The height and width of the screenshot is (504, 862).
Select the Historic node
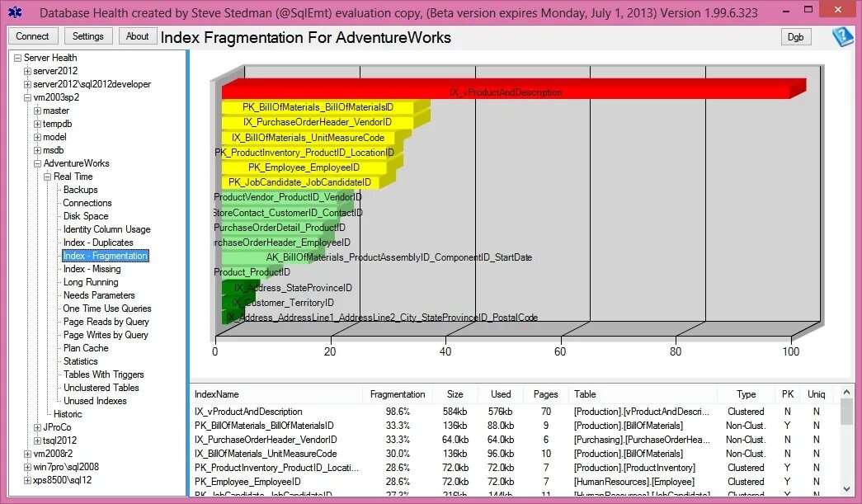69,413
